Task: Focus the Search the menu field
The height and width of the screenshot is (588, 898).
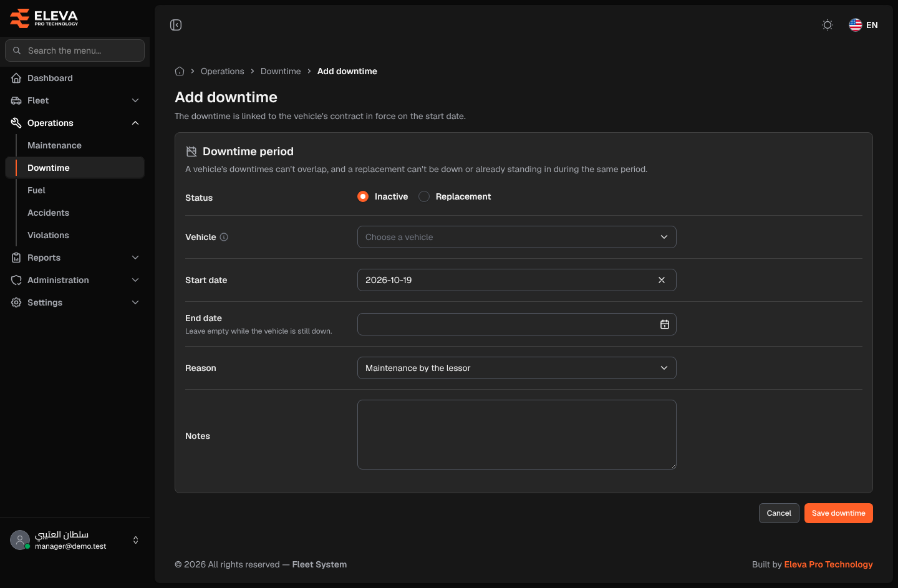Action: [x=75, y=51]
